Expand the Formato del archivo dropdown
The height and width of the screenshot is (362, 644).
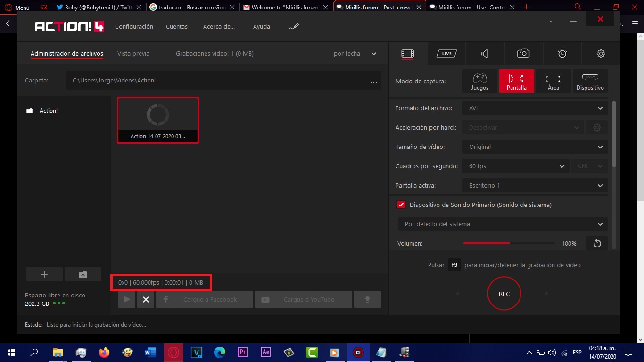click(535, 108)
